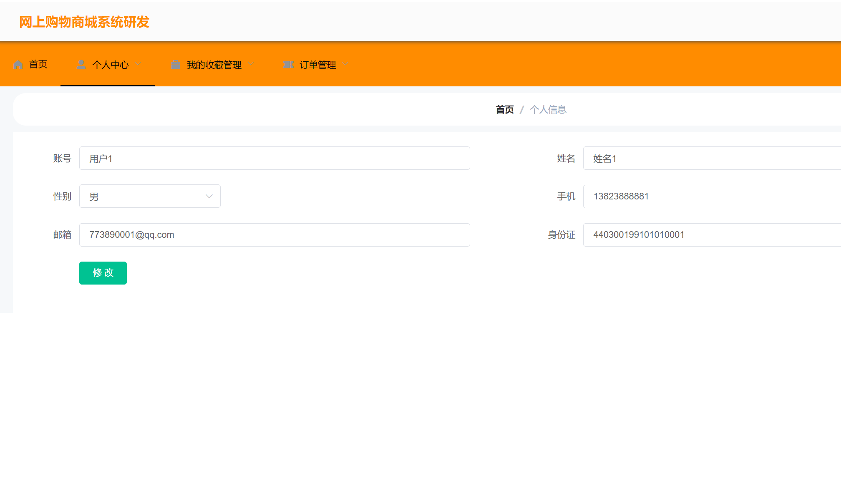This screenshot has height=504, width=841.
Task: Open the 订单管理 menu label
Action: point(317,65)
